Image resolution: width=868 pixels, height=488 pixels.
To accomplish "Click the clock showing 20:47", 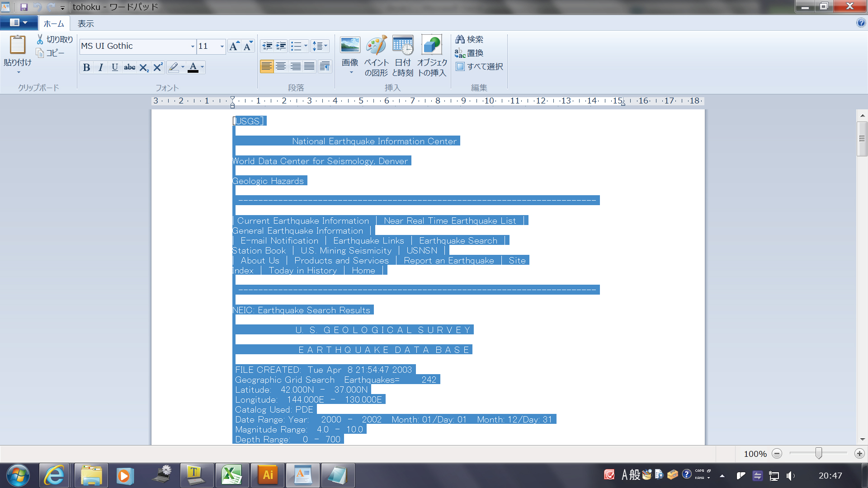I will coord(830,475).
